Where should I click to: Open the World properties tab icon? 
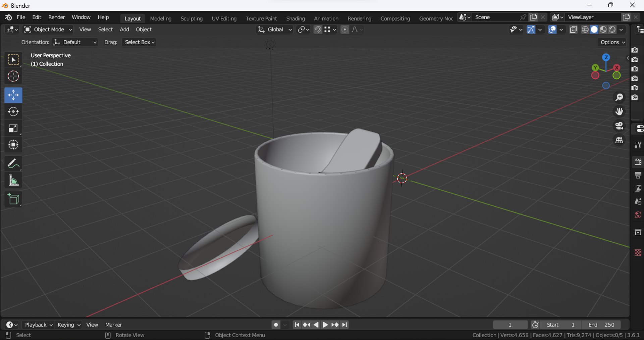pos(638,215)
